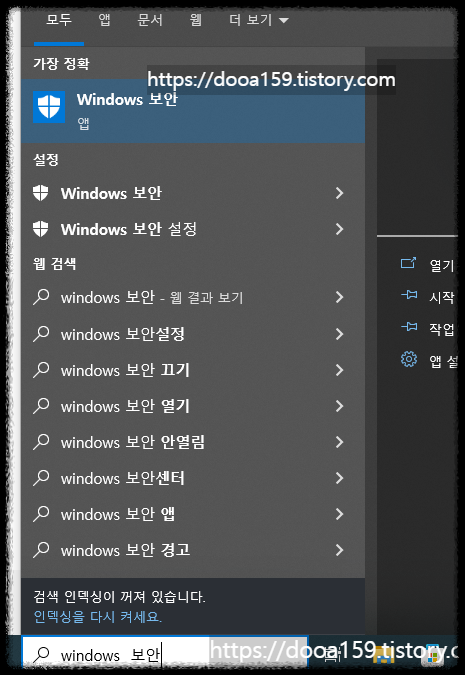The height and width of the screenshot is (675, 465).
Task: Click the search icon beside 'windows 보안 끄기'
Action: pyautogui.click(x=41, y=370)
